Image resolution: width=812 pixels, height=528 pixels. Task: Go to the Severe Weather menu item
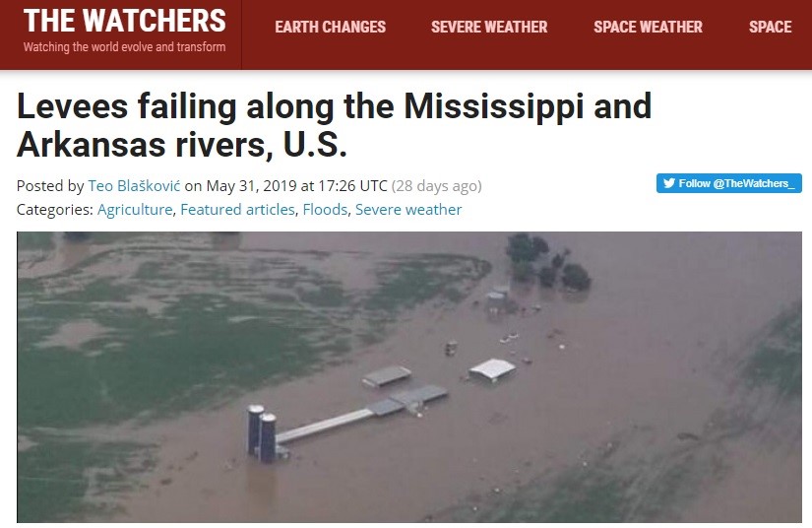tap(489, 27)
